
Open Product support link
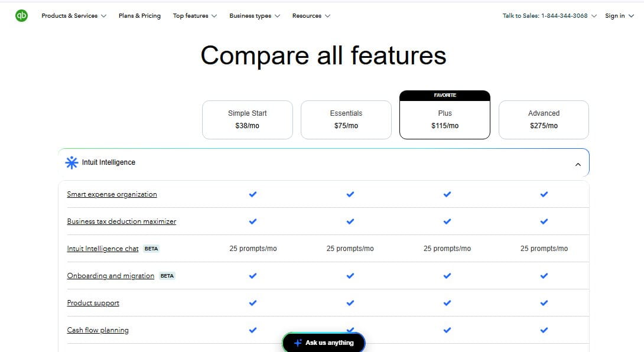coord(93,303)
